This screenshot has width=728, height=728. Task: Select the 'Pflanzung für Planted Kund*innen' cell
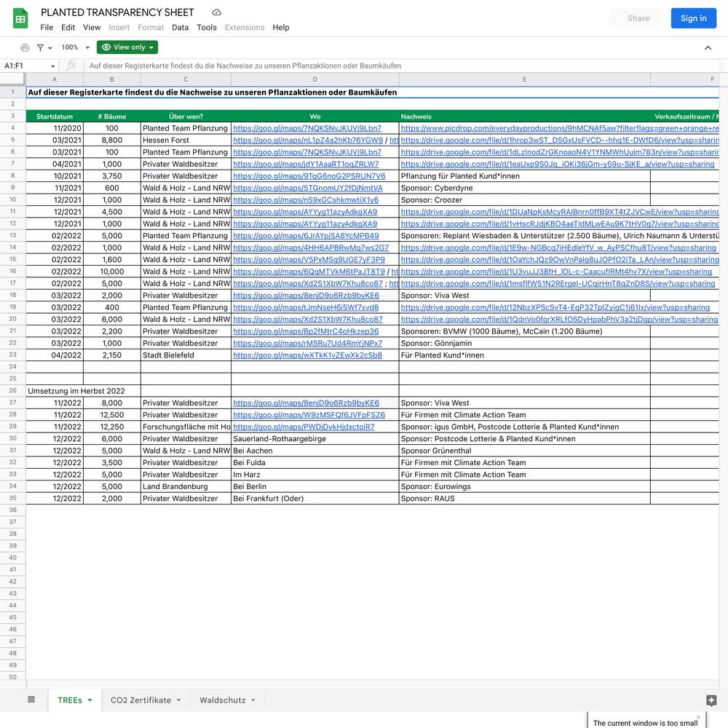pos(525,176)
